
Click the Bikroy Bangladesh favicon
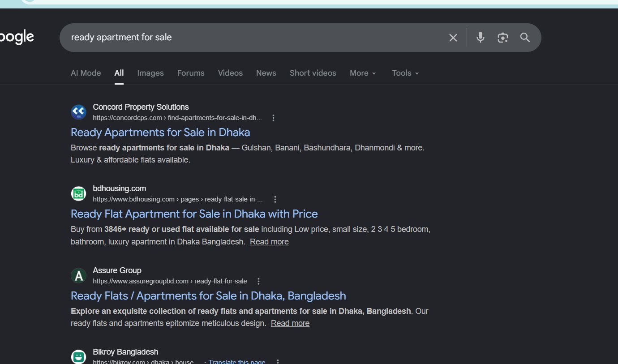coord(78,357)
